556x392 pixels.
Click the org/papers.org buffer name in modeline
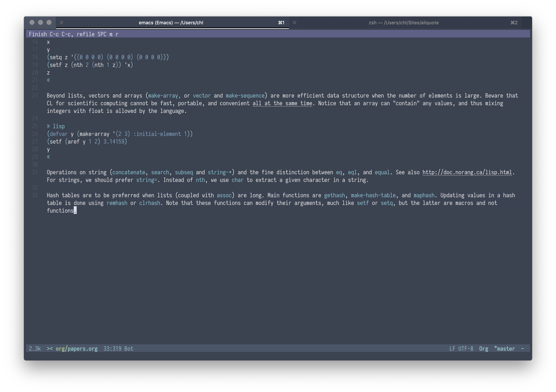(76, 349)
